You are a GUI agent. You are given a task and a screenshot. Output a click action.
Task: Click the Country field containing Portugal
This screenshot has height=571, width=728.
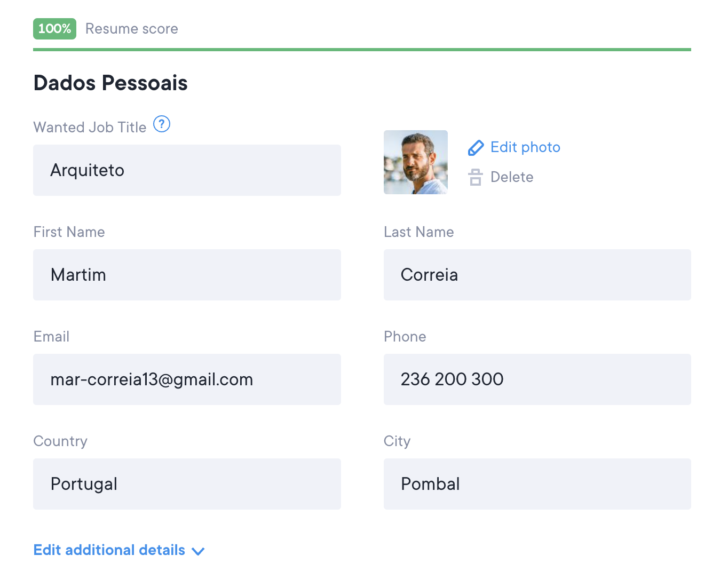[x=187, y=484]
